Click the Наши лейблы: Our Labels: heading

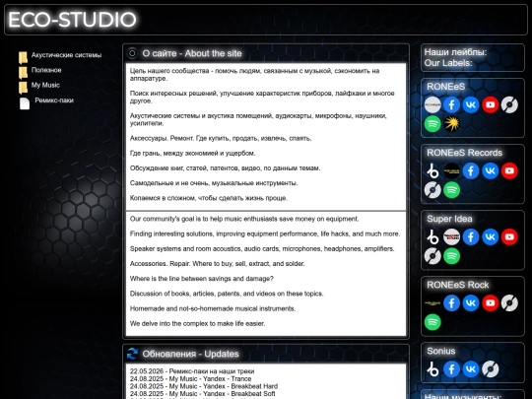click(x=455, y=58)
